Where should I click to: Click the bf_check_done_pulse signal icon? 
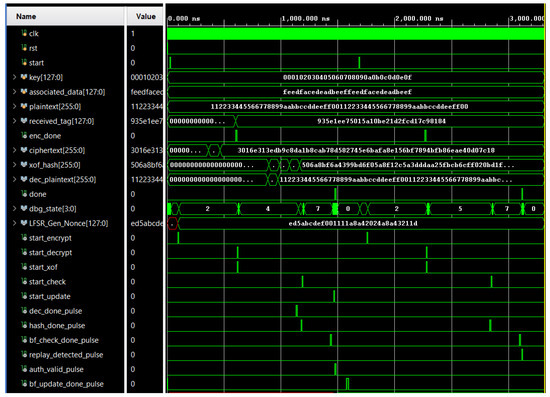click(24, 340)
